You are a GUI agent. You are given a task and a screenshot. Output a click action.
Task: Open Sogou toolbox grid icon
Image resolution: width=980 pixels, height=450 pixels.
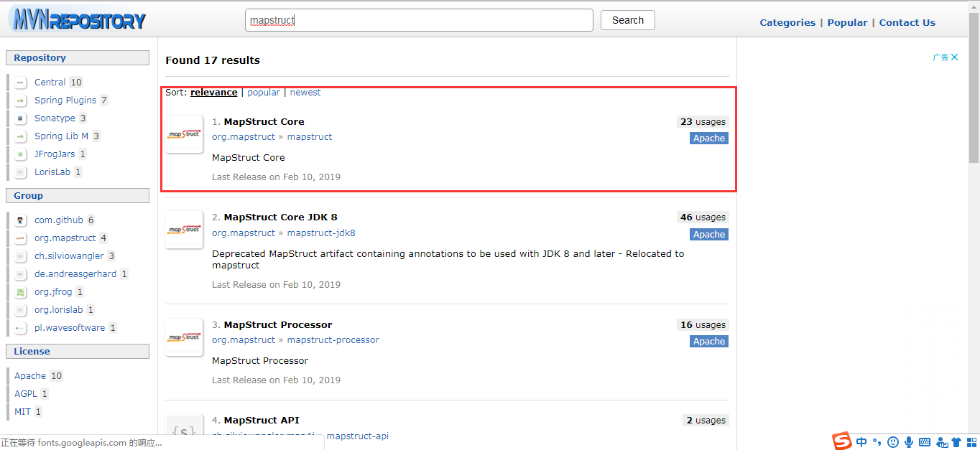point(971,442)
